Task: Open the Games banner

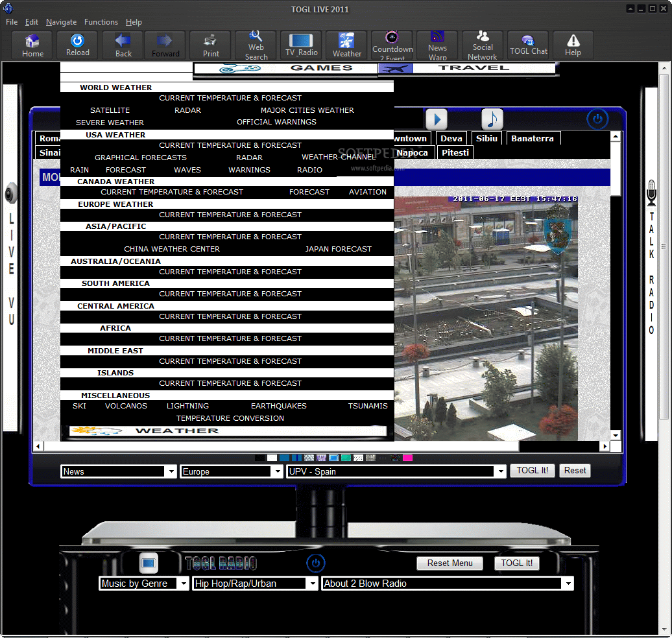Action: coord(286,68)
